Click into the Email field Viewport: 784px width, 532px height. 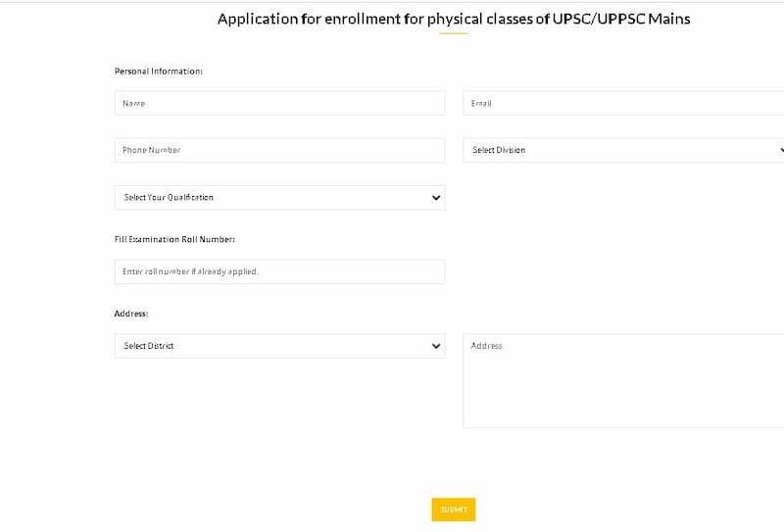tap(623, 103)
